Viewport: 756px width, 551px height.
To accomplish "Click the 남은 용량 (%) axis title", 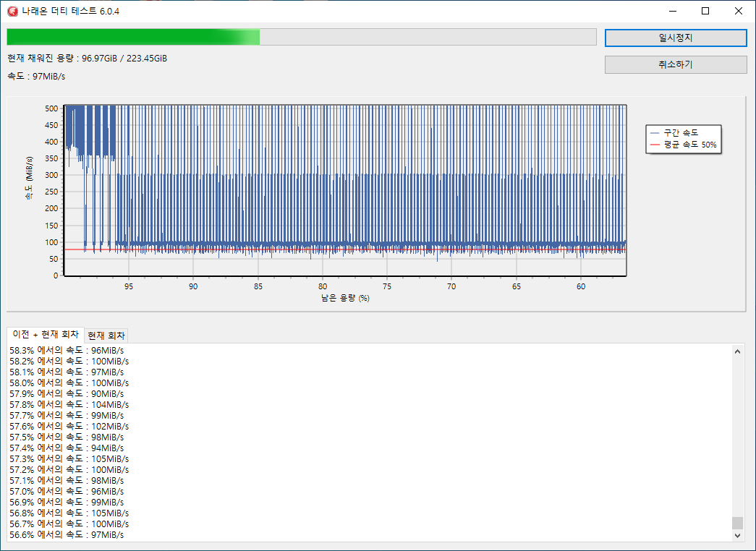I will click(x=345, y=298).
